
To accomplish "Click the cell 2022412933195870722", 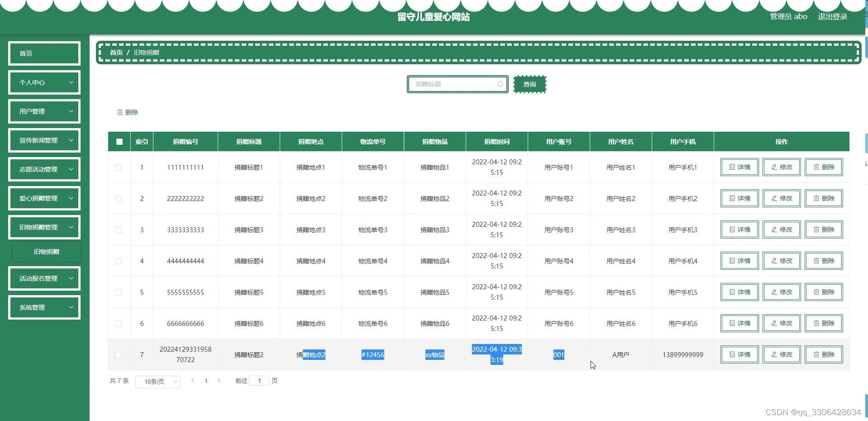I will (x=186, y=354).
